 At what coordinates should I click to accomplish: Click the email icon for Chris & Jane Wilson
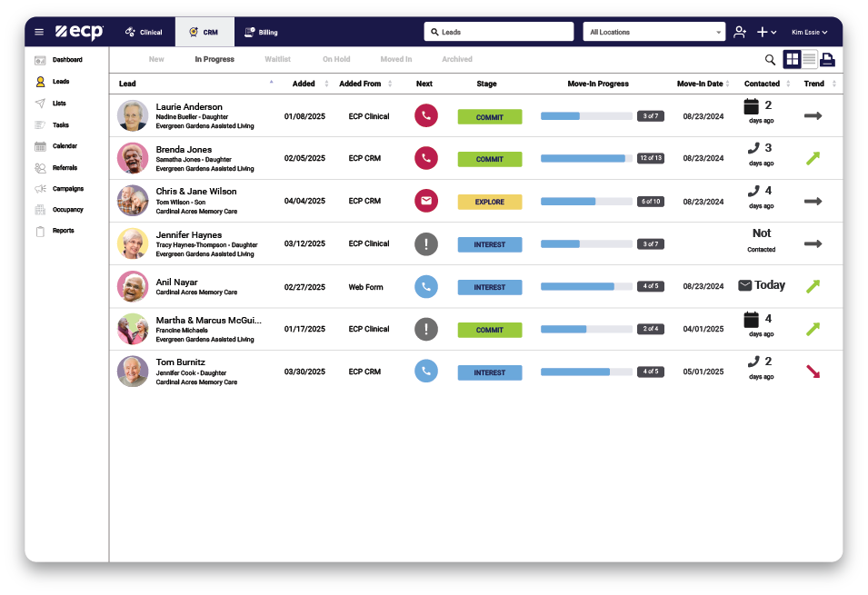click(425, 201)
